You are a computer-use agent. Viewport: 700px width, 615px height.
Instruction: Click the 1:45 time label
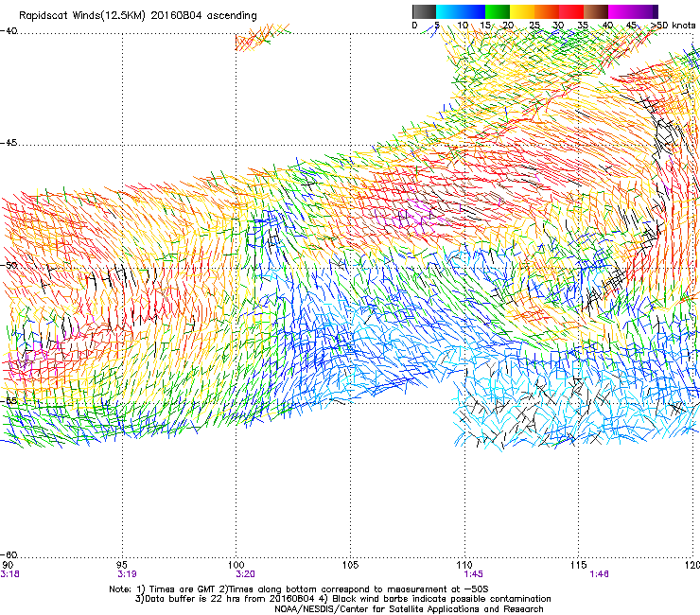pos(473,574)
